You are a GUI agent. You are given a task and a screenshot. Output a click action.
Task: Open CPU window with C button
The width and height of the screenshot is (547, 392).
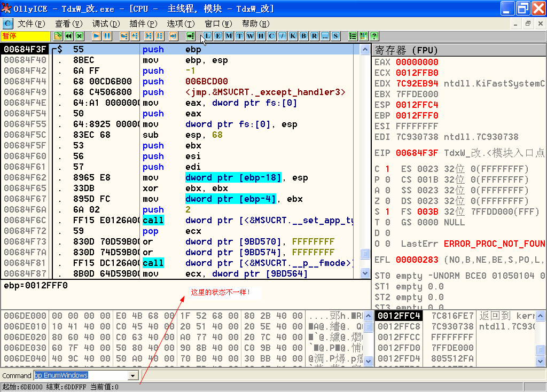[272, 36]
